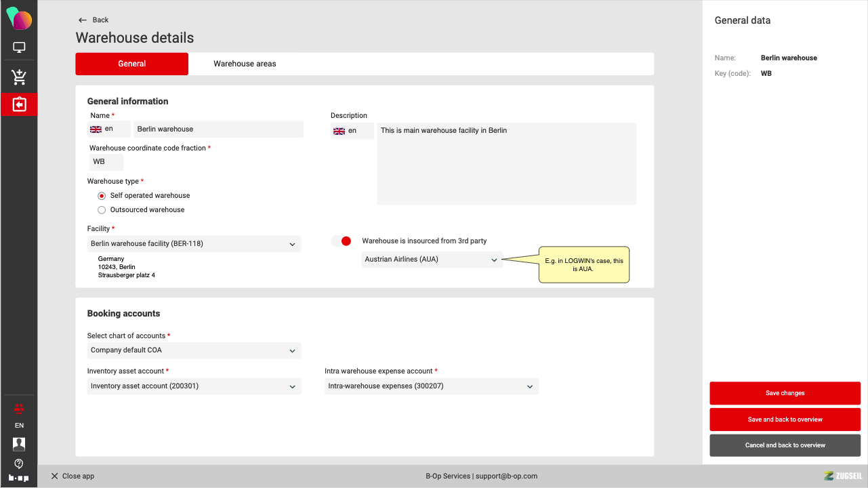
Task: Click the b-op logo at sidebar bottom
Action: (19, 478)
